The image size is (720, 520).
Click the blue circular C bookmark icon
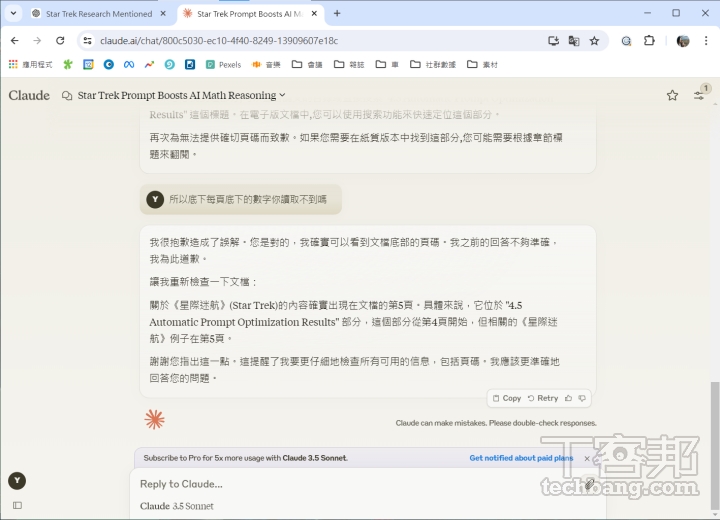[109, 64]
